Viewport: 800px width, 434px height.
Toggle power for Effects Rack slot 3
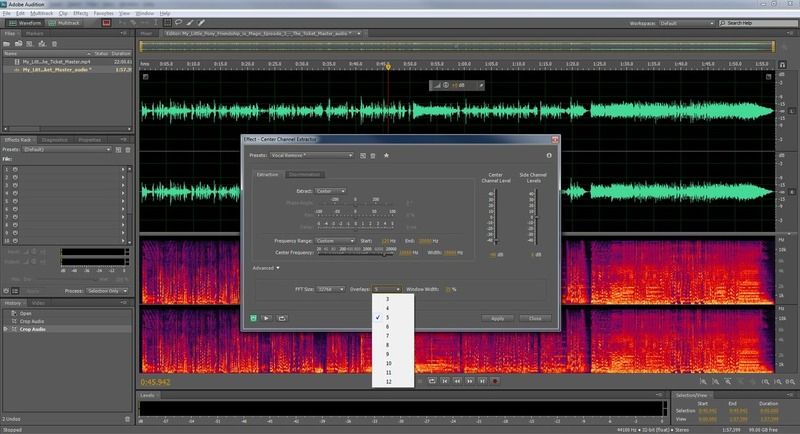tap(15, 185)
